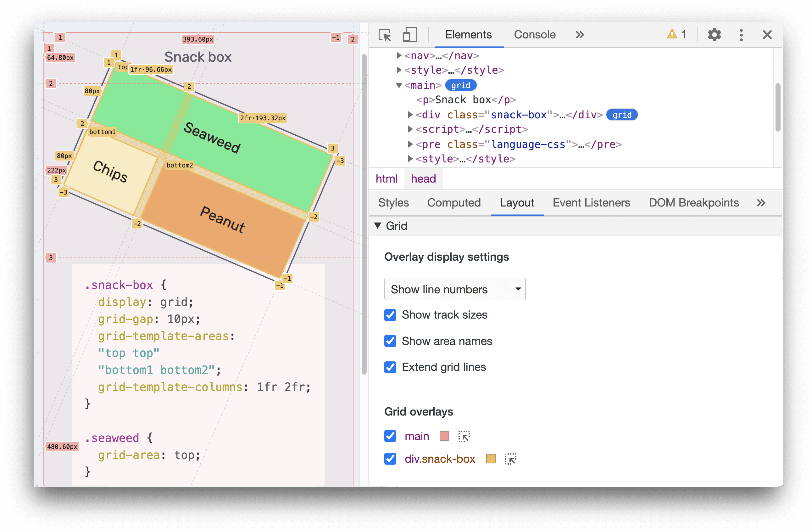The height and width of the screenshot is (532, 812).
Task: Switch to the Styles tab
Action: (x=394, y=202)
